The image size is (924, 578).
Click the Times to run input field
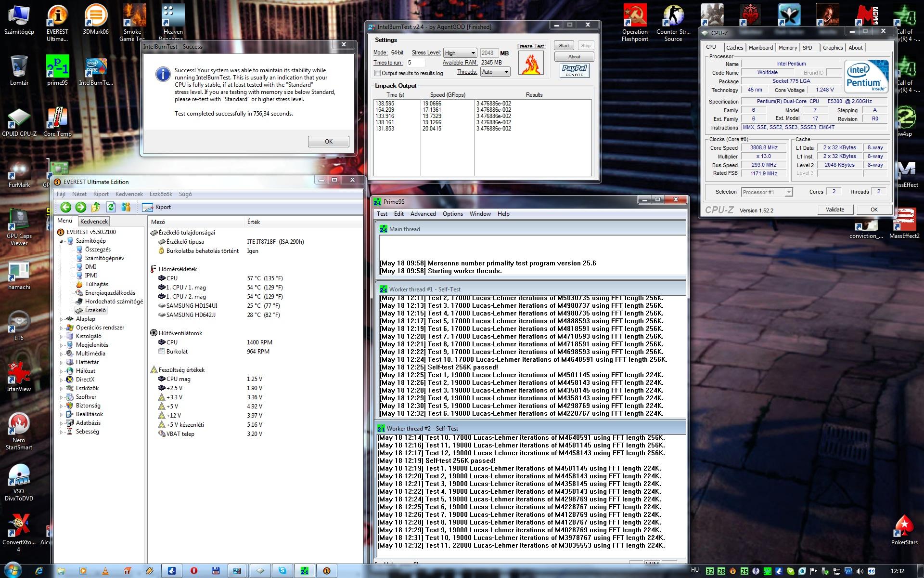pos(416,63)
